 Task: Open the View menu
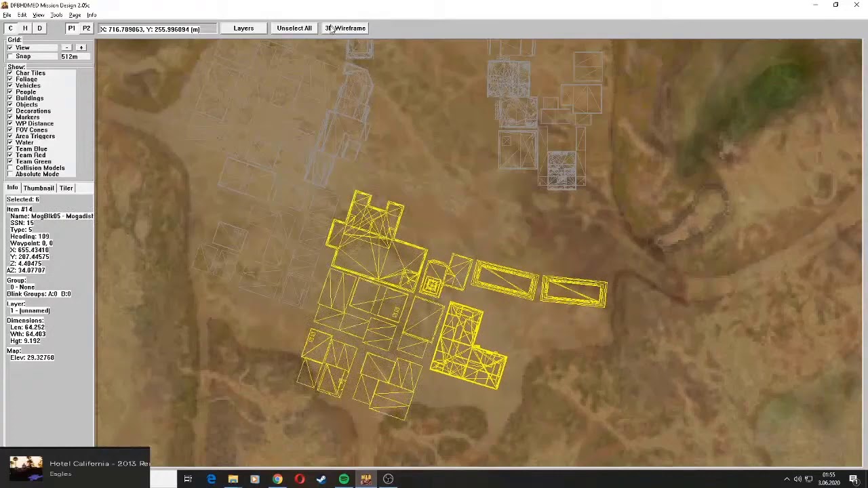(39, 15)
